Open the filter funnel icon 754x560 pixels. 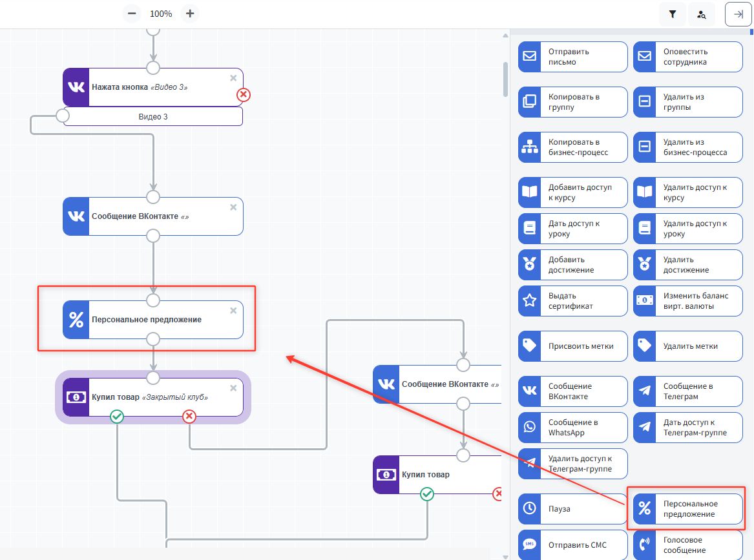pyautogui.click(x=673, y=14)
